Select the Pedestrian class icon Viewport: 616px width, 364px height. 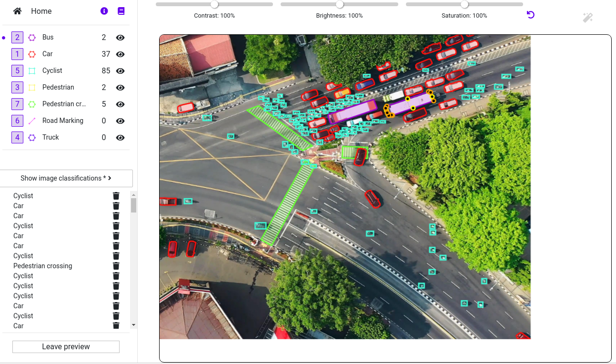[31, 87]
